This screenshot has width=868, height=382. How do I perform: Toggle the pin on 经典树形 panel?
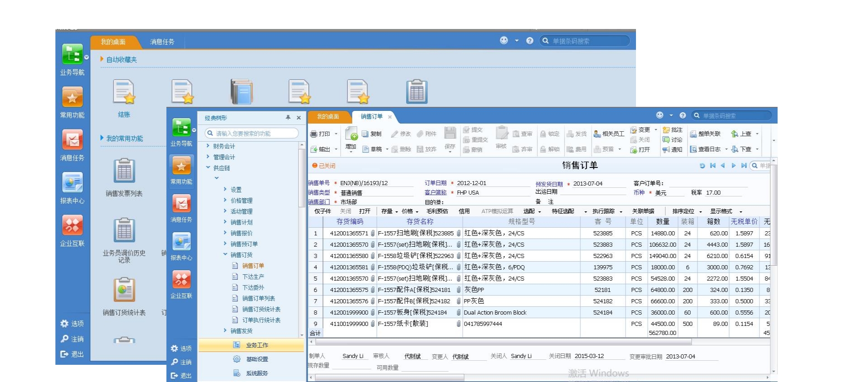(x=288, y=118)
